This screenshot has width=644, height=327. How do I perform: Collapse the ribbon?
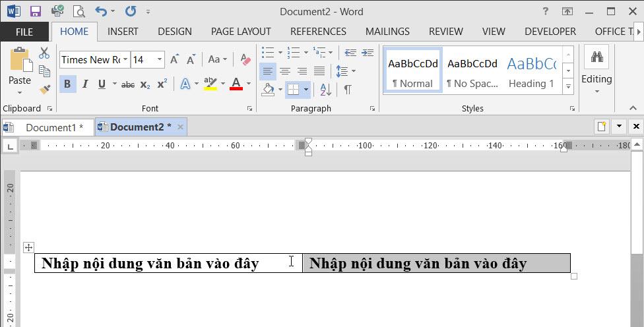[633, 108]
